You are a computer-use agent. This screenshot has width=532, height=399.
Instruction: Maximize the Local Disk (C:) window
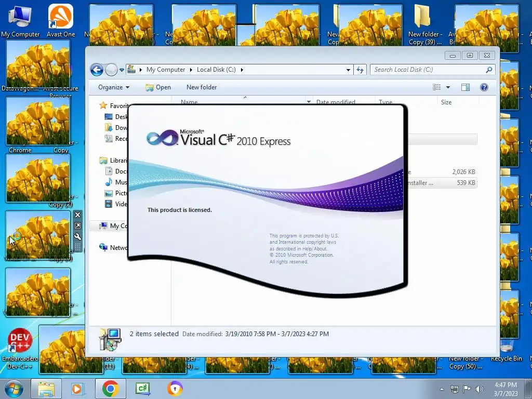click(470, 56)
